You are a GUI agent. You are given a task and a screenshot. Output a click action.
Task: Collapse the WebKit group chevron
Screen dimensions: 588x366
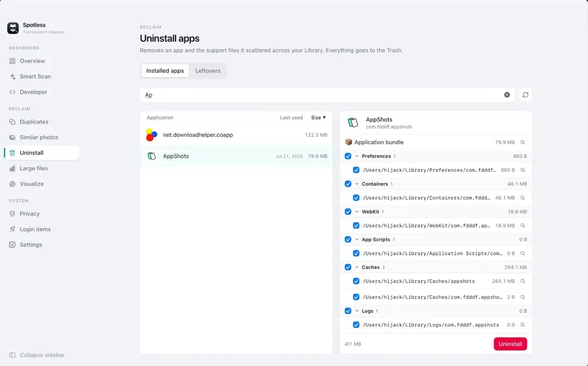click(357, 212)
